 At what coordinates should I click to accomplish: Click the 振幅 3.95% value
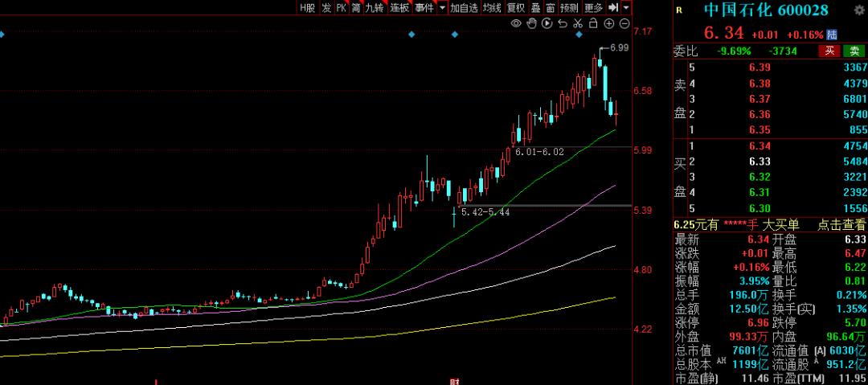click(x=755, y=281)
